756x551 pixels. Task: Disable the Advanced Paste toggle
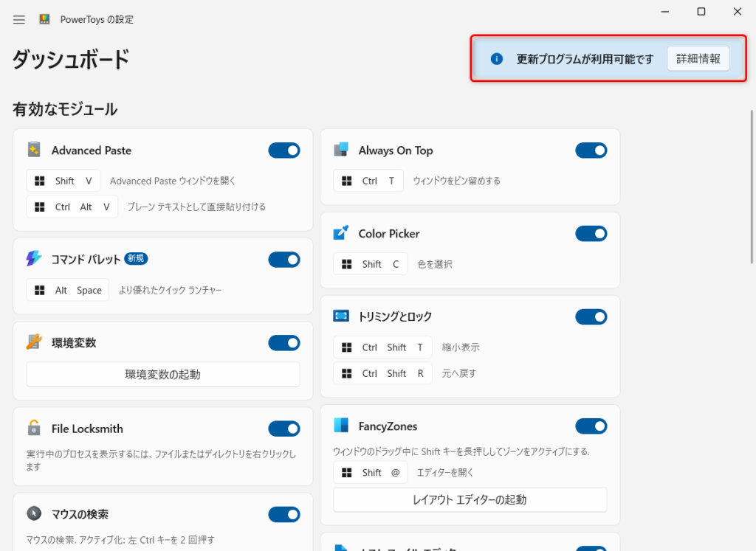tap(284, 150)
